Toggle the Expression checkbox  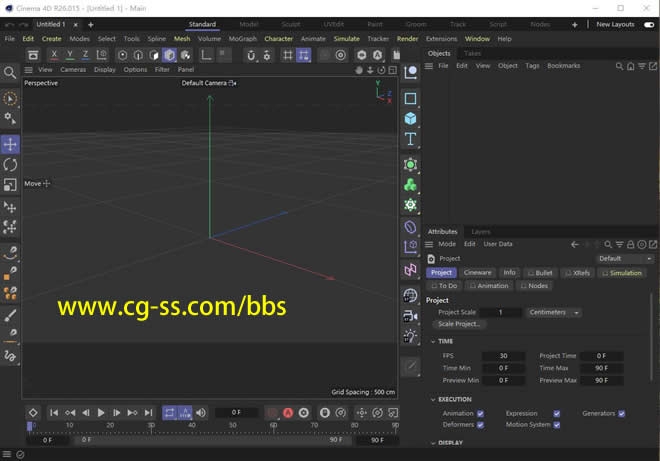pos(557,413)
